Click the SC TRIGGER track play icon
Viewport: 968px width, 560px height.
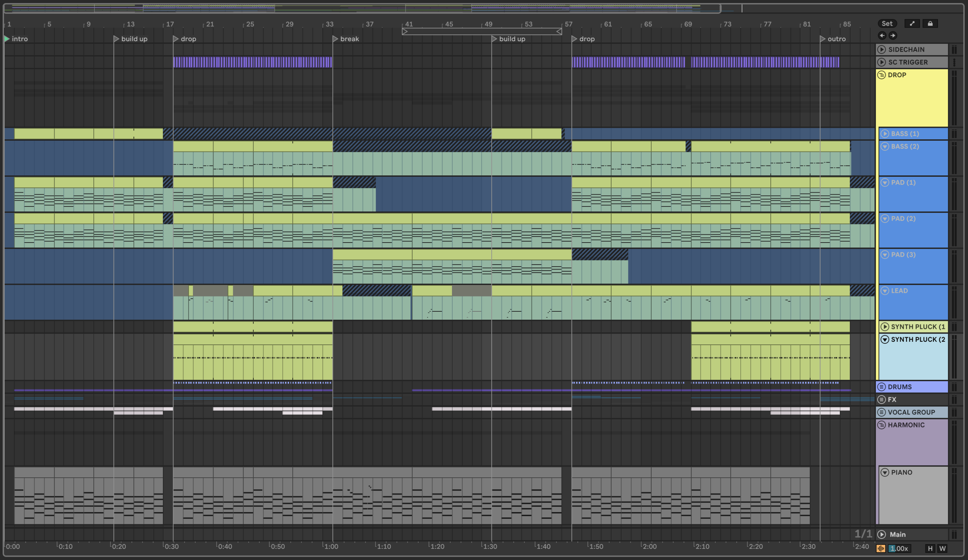click(882, 62)
